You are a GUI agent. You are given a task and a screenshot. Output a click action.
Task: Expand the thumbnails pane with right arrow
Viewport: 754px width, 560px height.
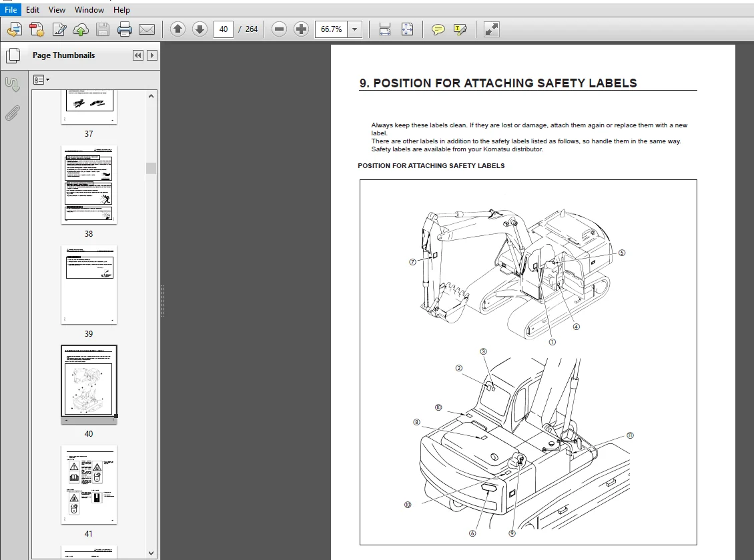tap(152, 55)
